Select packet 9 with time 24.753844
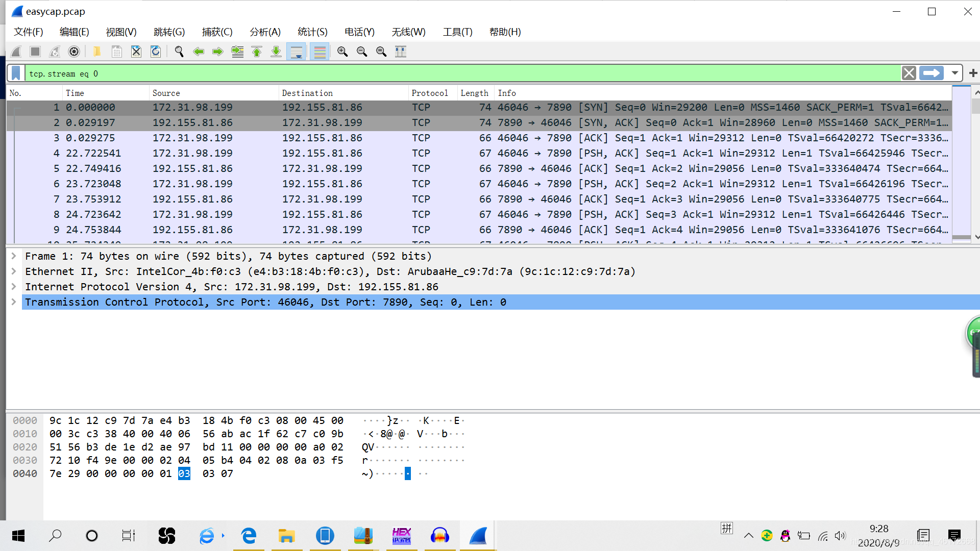Screen dimensions: 980x551 [x=479, y=230]
